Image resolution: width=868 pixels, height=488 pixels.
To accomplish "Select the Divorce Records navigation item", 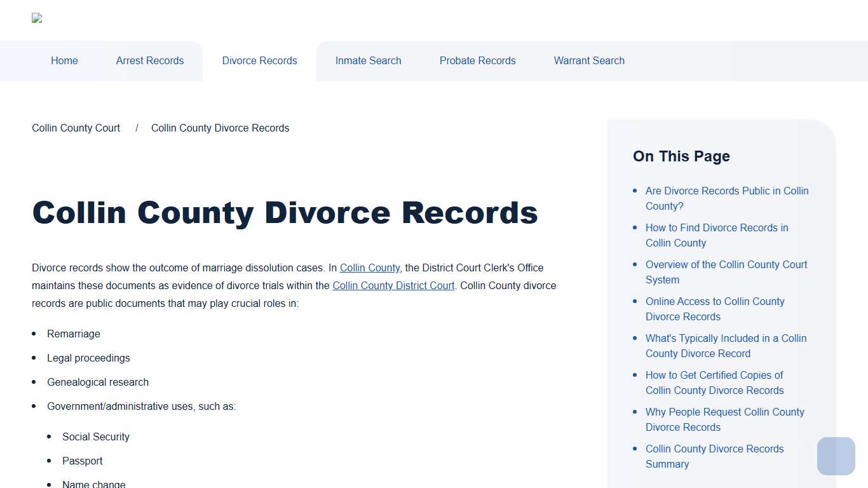I will pos(259,60).
